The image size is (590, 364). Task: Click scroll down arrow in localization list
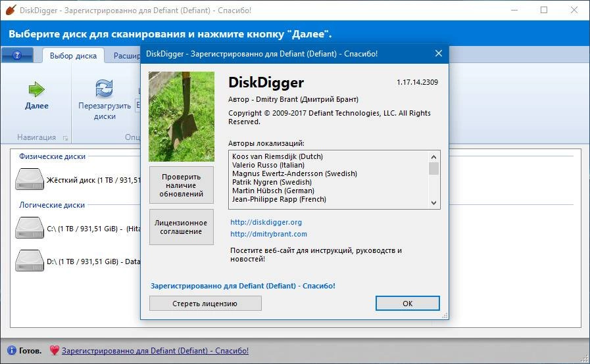click(x=433, y=202)
